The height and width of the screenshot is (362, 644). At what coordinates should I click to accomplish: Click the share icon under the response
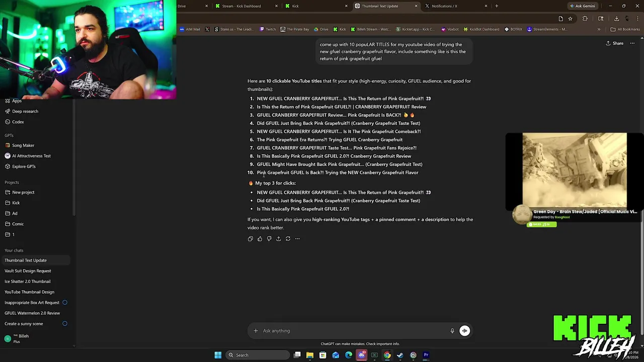[x=278, y=239]
